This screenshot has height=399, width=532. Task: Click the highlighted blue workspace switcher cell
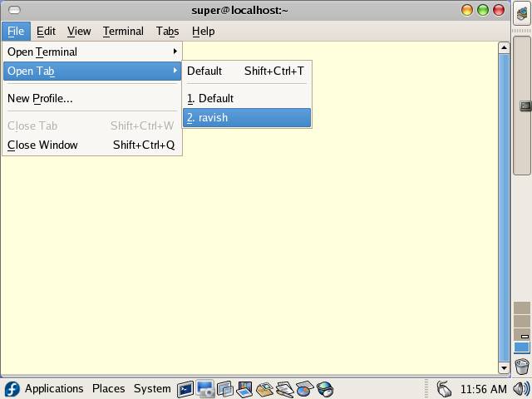pos(522,347)
